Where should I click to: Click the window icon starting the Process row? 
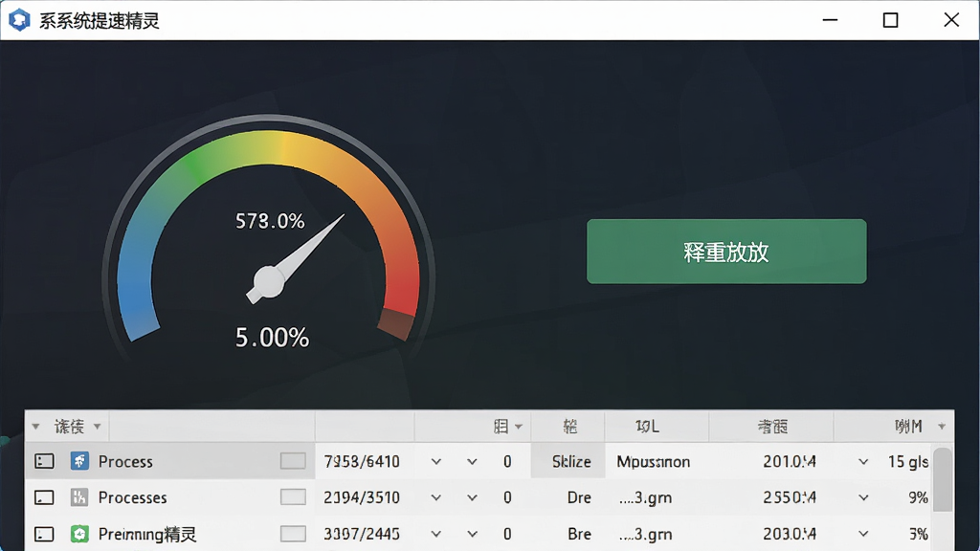44,461
